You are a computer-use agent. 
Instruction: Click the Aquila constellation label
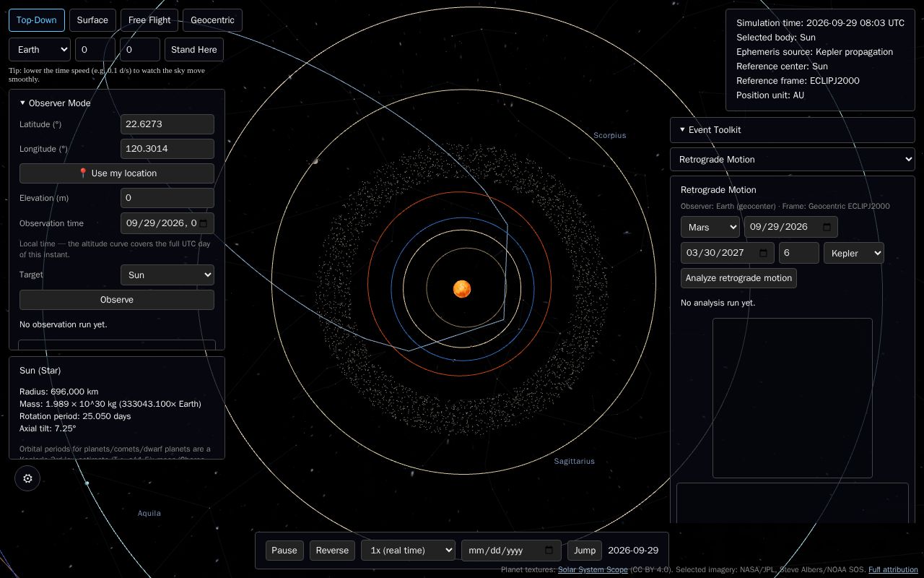[x=149, y=513]
